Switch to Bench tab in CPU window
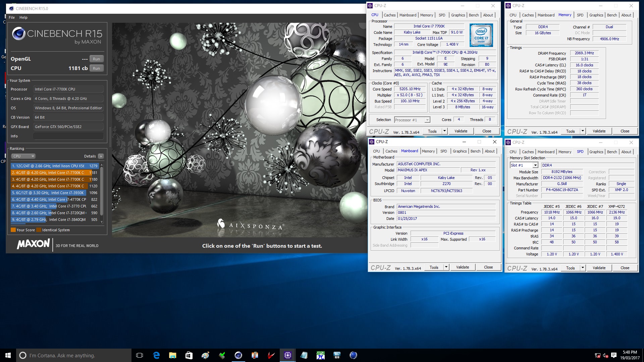This screenshot has width=644, height=362. click(474, 15)
